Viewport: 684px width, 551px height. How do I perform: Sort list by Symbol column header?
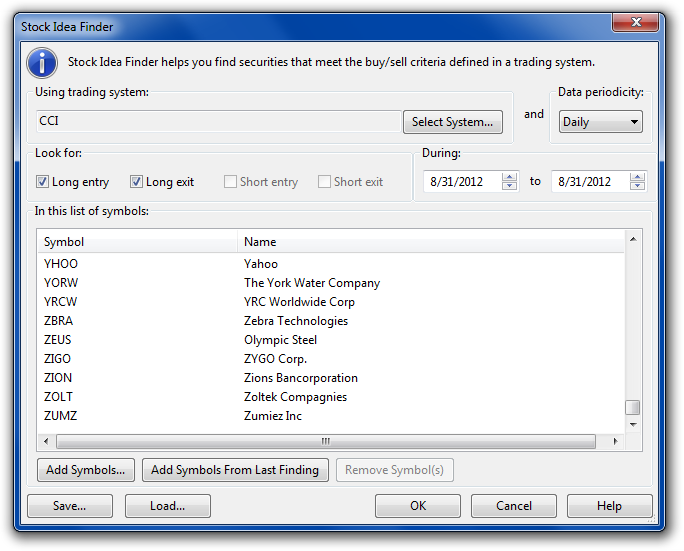138,242
